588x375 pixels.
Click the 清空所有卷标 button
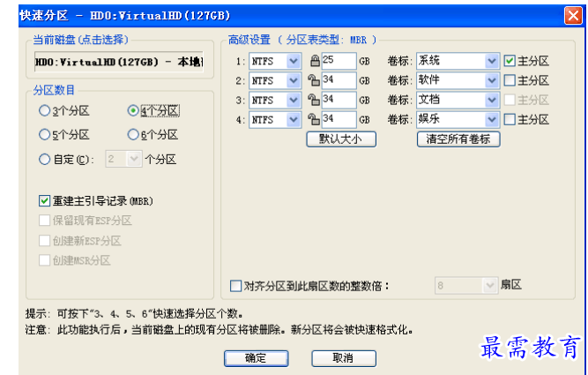(x=458, y=139)
